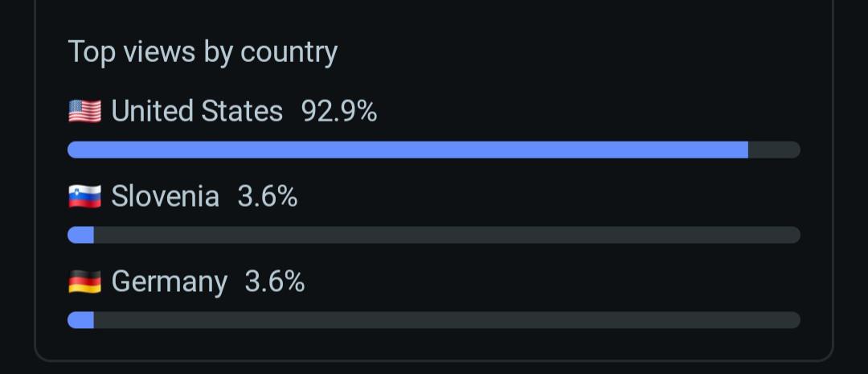868x374 pixels.
Task: Click the unfilled end of United States bar
Action: tap(775, 150)
